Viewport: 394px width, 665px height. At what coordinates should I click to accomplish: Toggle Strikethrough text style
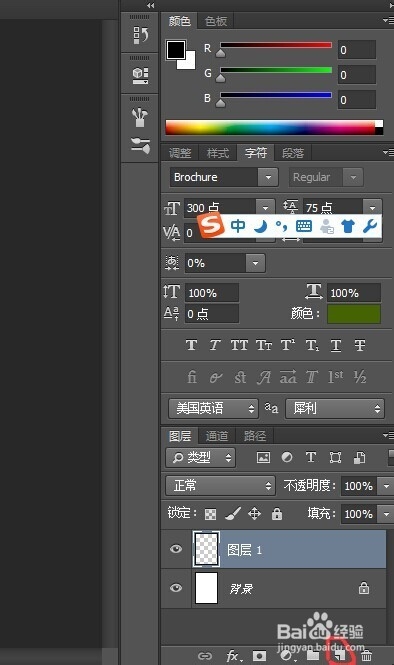(x=360, y=345)
